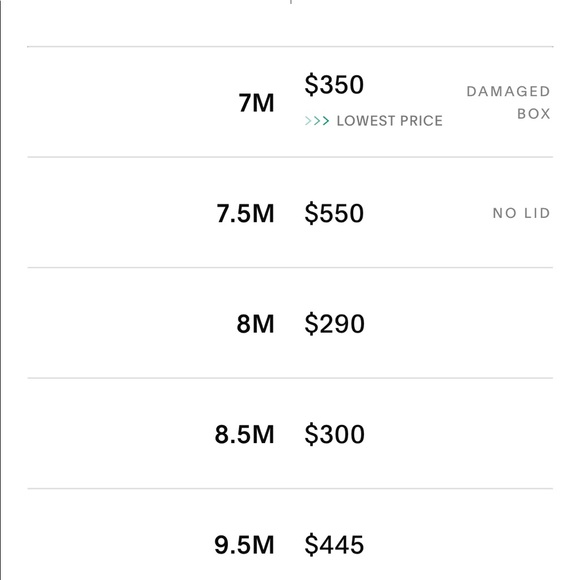Screen dimensions: 580x580
Task: Choose the $445 price listing
Action: [334, 545]
